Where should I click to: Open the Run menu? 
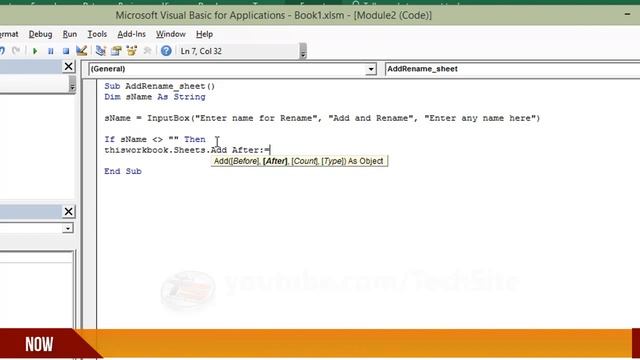pyautogui.click(x=70, y=34)
